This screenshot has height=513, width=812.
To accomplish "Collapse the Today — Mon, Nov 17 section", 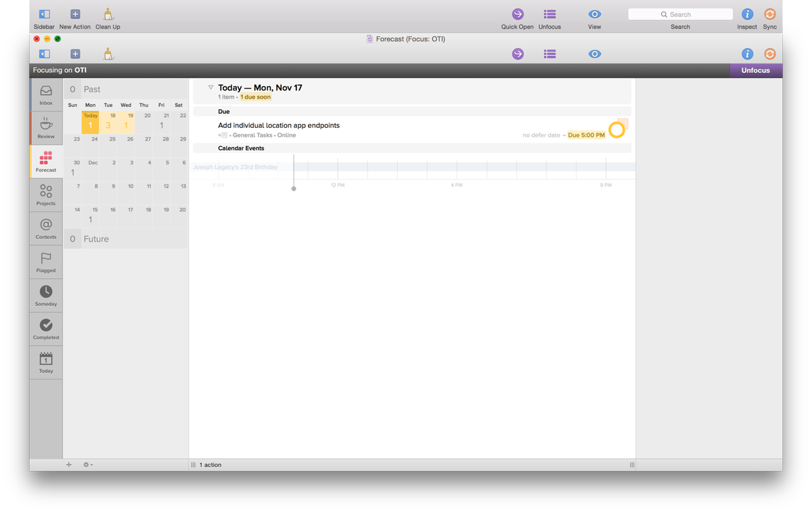I will [210, 87].
